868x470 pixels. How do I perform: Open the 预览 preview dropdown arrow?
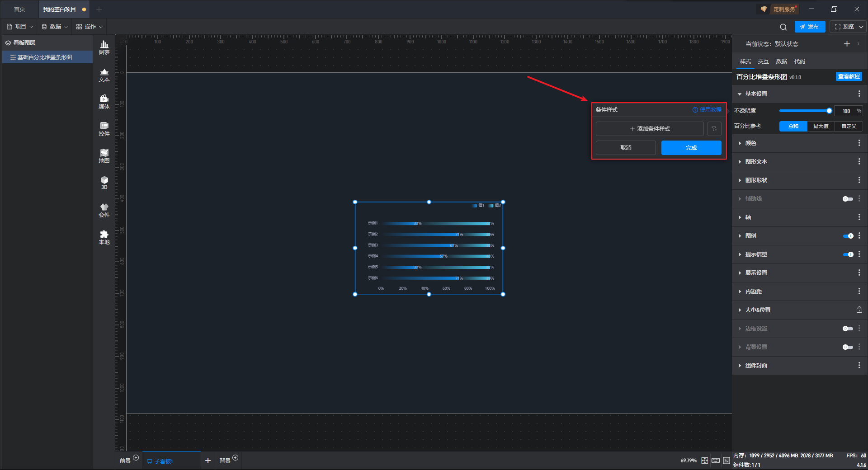pyautogui.click(x=861, y=27)
